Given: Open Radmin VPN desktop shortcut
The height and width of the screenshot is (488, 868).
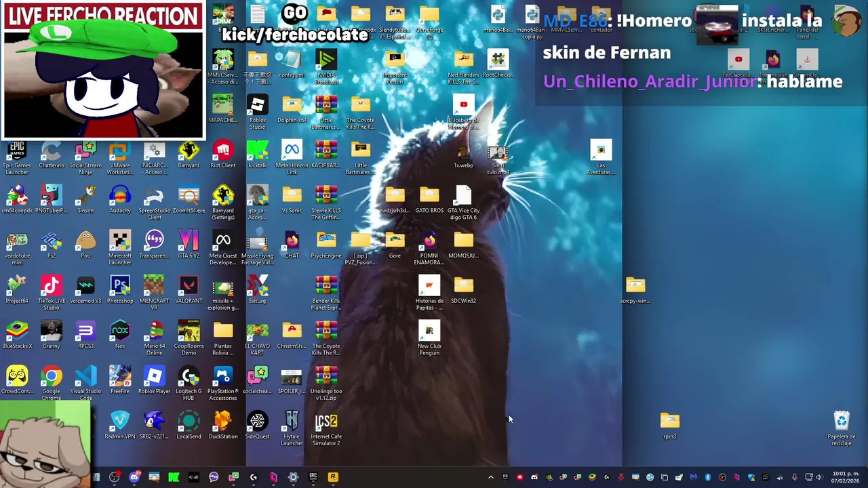Looking at the screenshot, I should coord(120,426).
